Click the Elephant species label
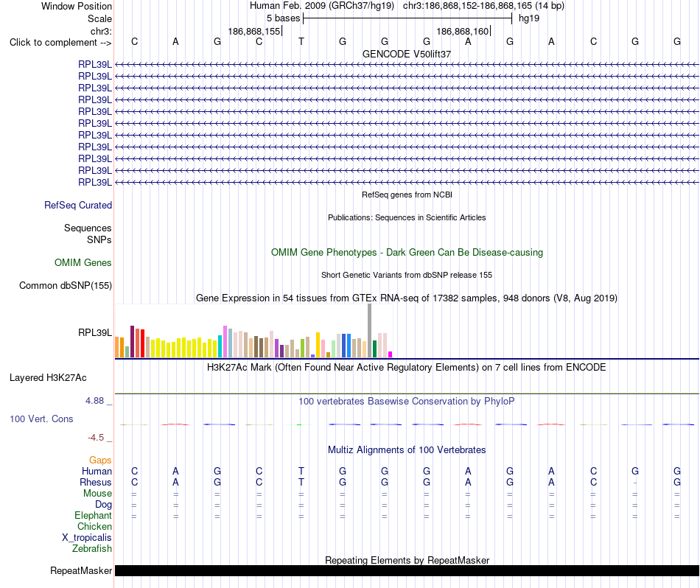Viewport: 700px width, 588px height. click(93, 516)
